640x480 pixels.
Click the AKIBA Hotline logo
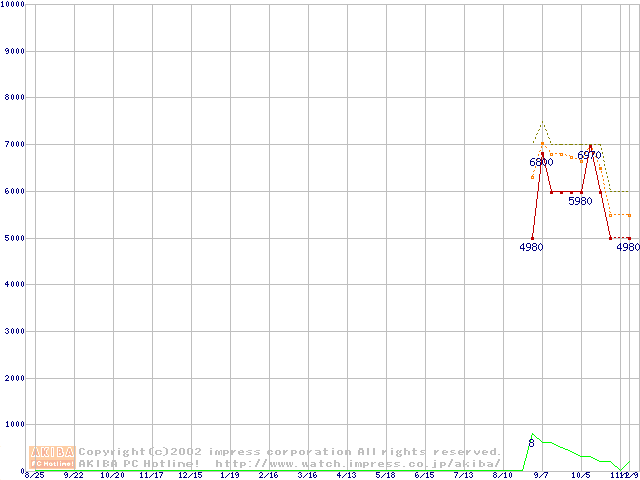[x=52, y=457]
